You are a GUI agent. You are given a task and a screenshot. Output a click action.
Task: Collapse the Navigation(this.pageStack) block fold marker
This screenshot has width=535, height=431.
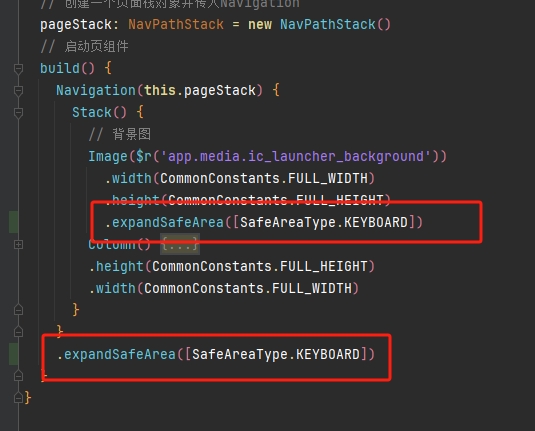pyautogui.click(x=18, y=91)
